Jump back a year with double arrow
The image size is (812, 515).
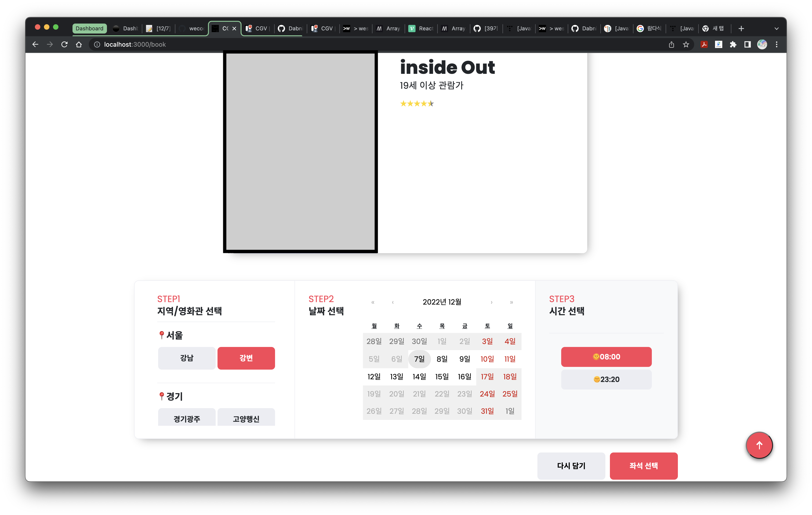373,302
